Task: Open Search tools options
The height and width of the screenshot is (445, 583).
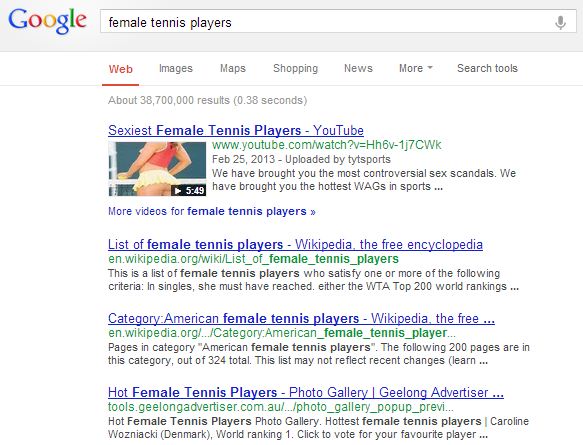Action: click(487, 68)
